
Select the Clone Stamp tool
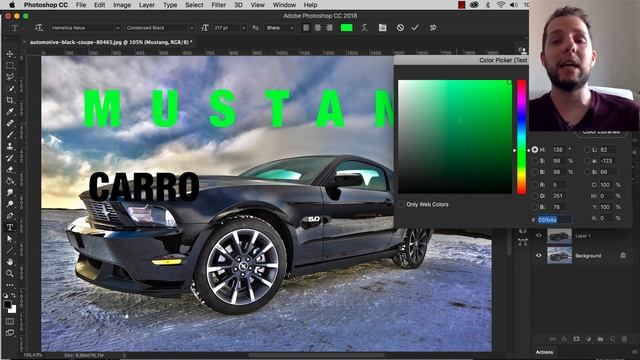point(10,146)
